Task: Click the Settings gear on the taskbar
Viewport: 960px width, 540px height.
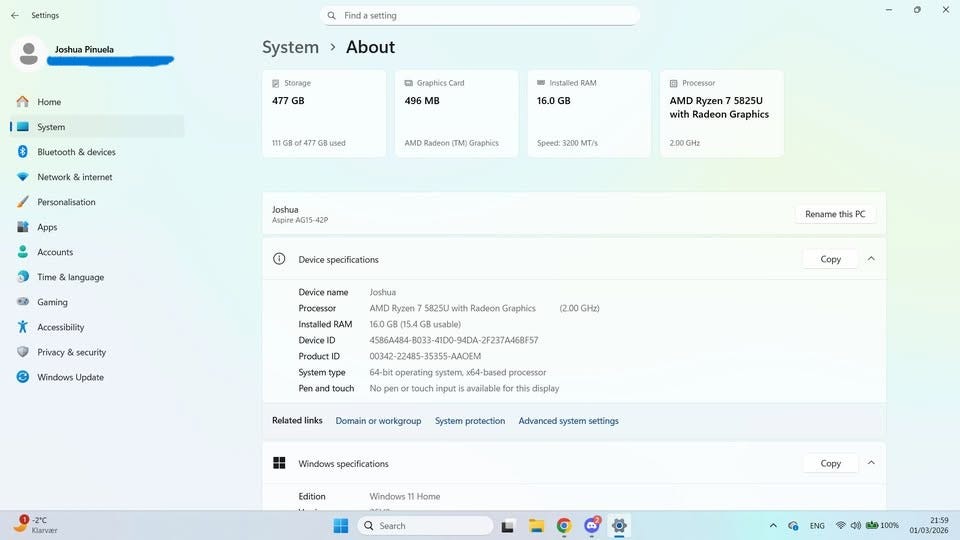Action: pos(619,525)
